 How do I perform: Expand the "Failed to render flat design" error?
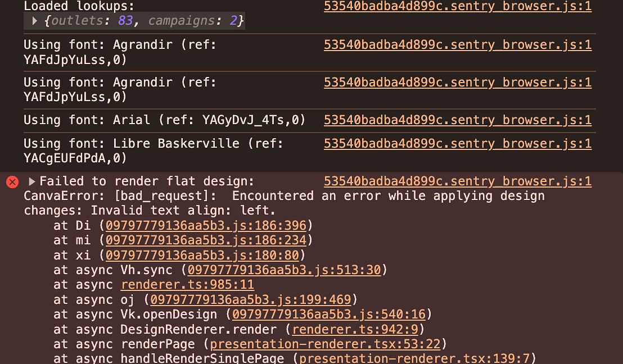pos(32,181)
